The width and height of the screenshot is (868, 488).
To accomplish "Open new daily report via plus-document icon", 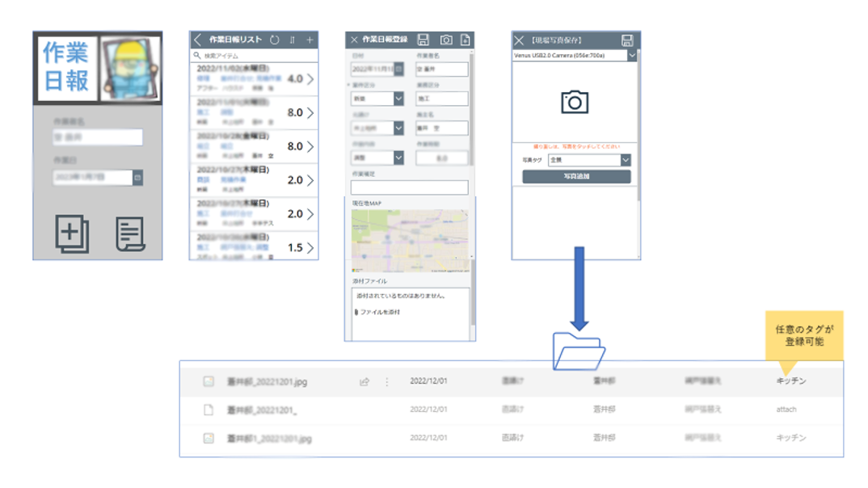I will 72,233.
